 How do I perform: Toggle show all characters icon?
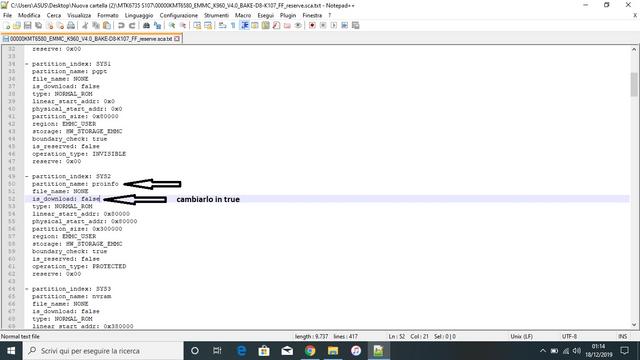233,25
